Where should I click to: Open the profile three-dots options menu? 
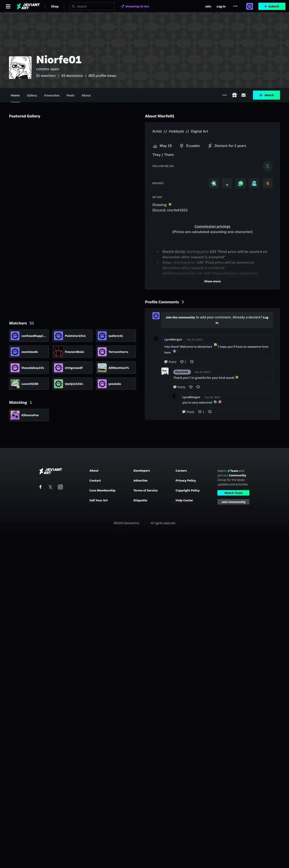[x=224, y=95]
